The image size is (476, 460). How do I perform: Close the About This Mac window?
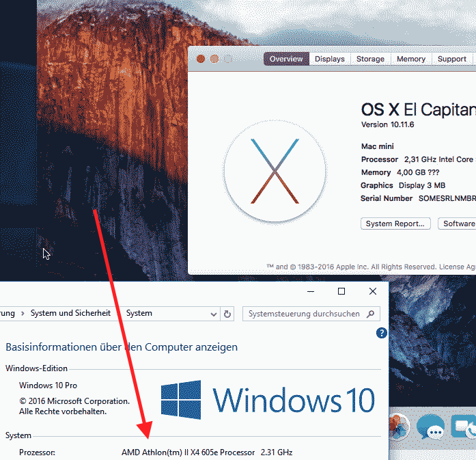pyautogui.click(x=201, y=59)
